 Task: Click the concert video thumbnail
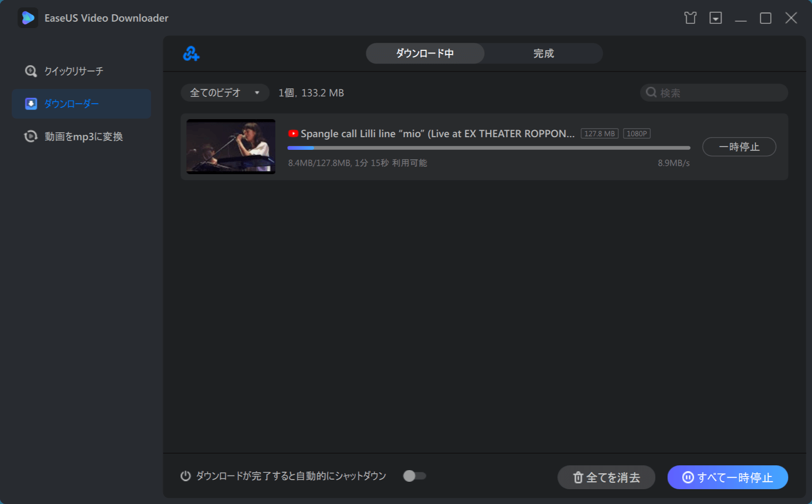231,147
